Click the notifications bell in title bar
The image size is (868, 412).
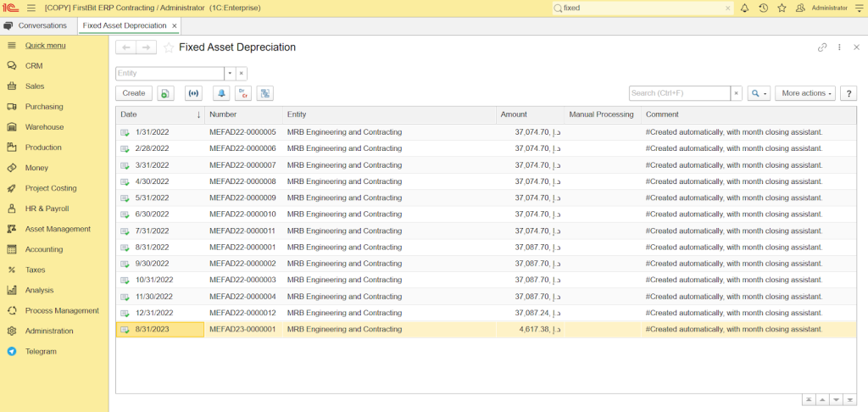[744, 8]
